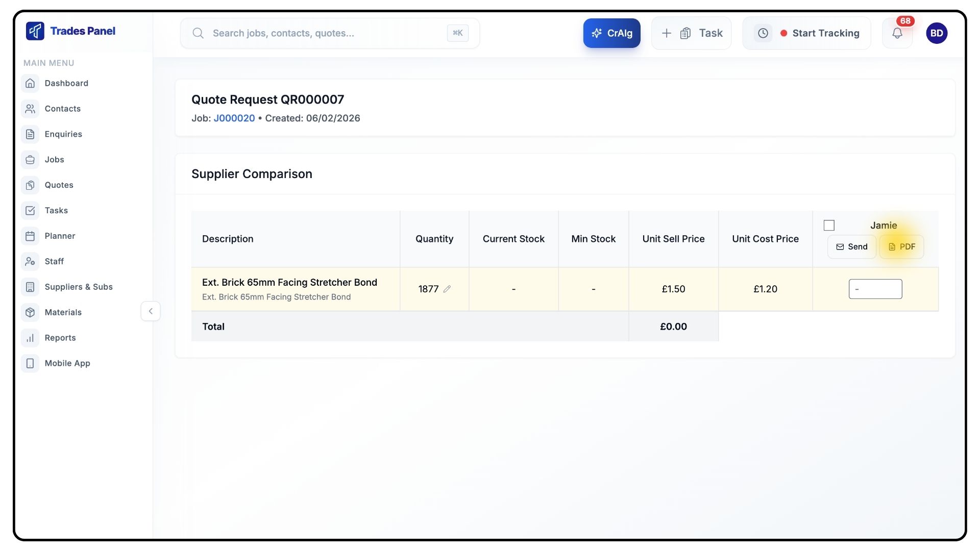Click the pencil icon beside quantity 1877

click(447, 289)
